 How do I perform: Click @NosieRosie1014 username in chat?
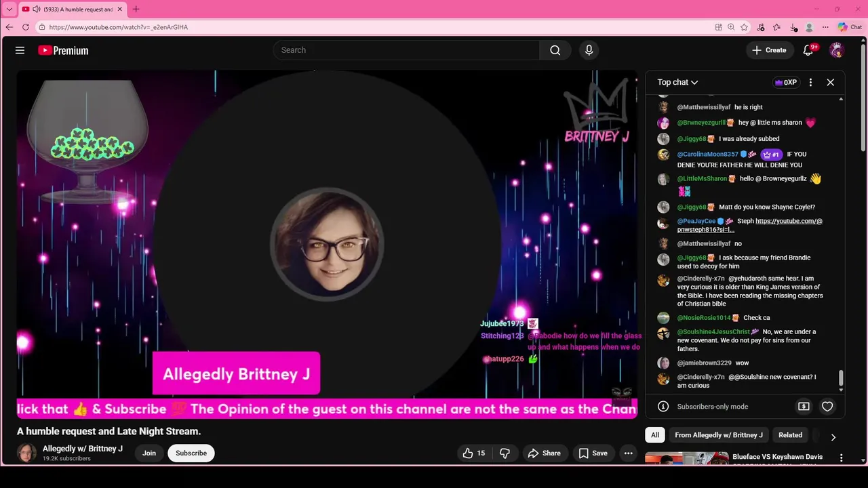(704, 318)
